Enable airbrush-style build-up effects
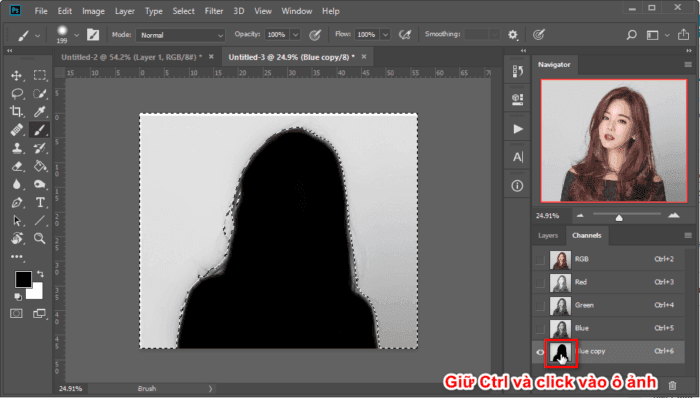This screenshot has width=700, height=398. click(x=404, y=34)
